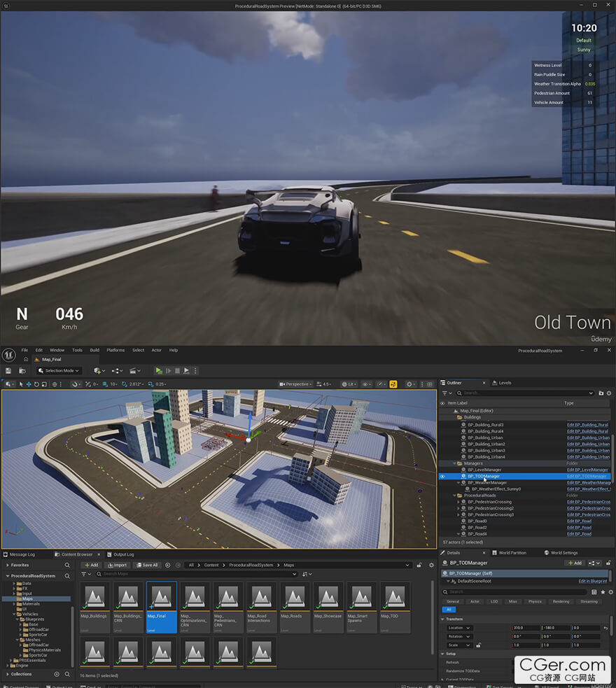Toggle the yellow viewport realtime icon
Viewport: 616px width, 688px height.
[393, 384]
